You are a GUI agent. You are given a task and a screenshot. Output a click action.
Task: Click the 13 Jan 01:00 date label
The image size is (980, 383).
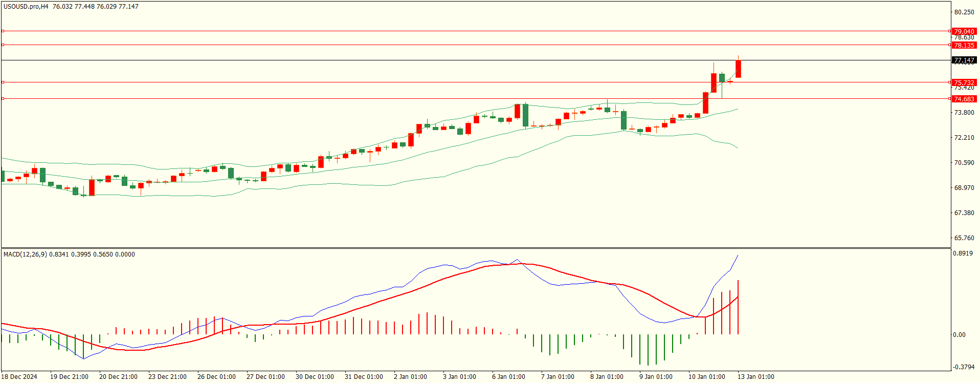pyautogui.click(x=755, y=377)
